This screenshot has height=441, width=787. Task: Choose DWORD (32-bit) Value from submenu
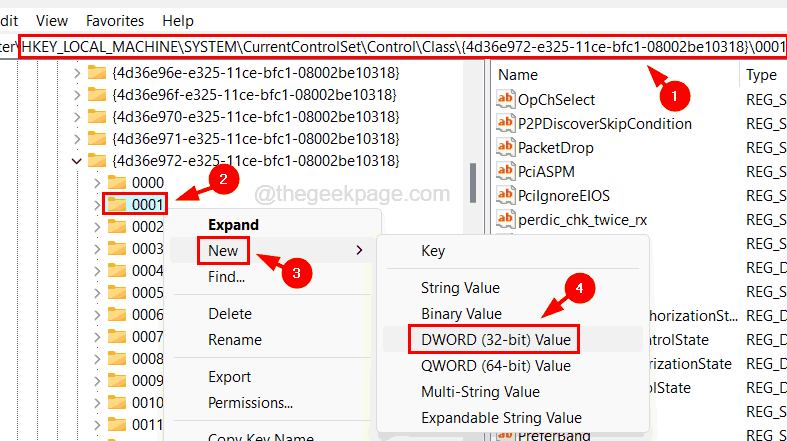(x=496, y=340)
